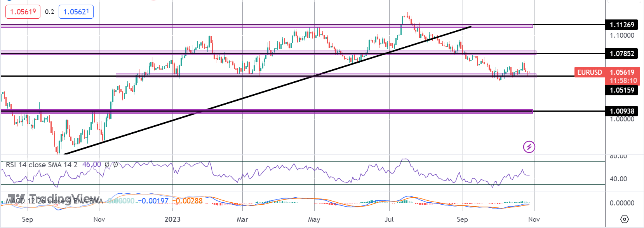This screenshot has height=228, width=644.
Task: Click the RSI value 46.00
Action: pyautogui.click(x=92, y=165)
